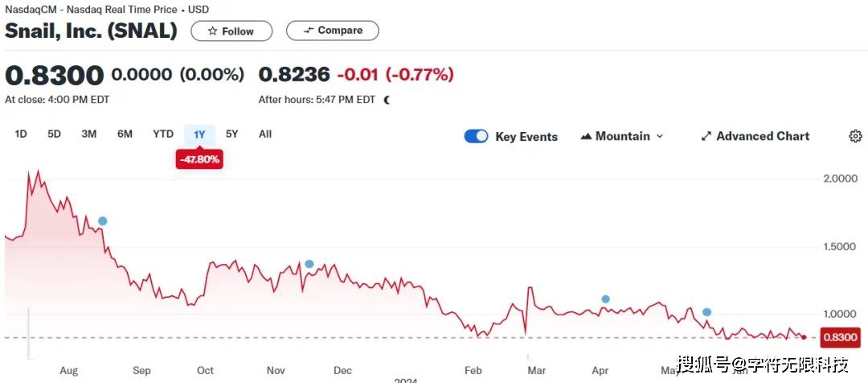Show the All time range
Image resolution: width=868 pixels, height=383 pixels.
[265, 134]
